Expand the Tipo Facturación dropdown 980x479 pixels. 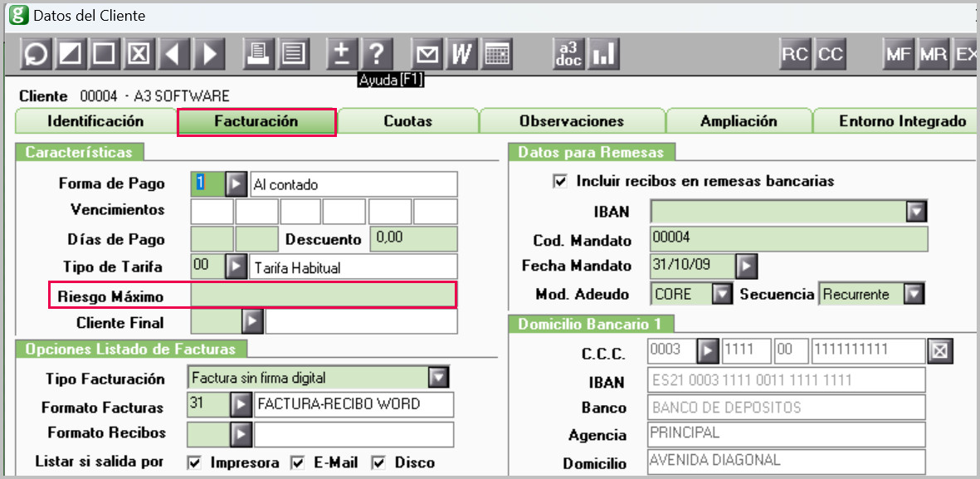pyautogui.click(x=439, y=377)
